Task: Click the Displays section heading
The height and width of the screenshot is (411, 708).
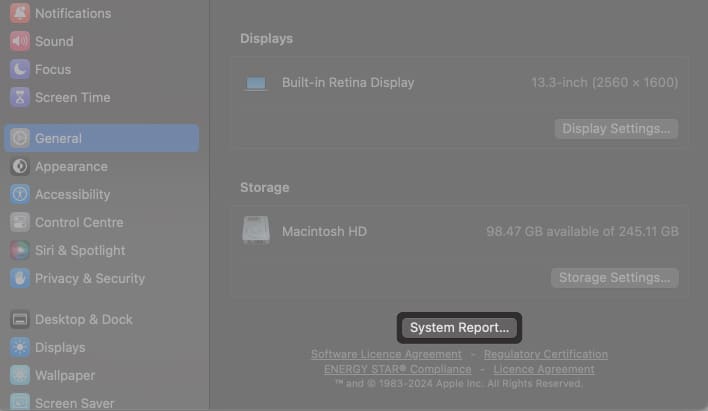Action: point(266,38)
